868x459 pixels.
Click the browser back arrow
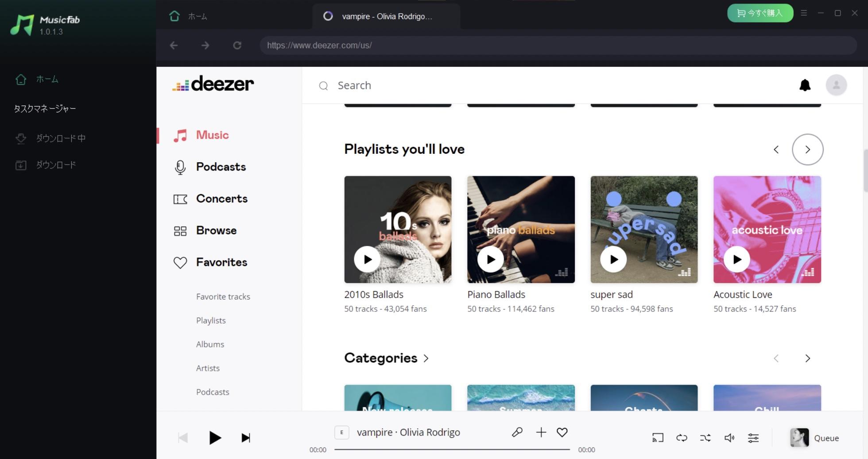[x=174, y=45]
